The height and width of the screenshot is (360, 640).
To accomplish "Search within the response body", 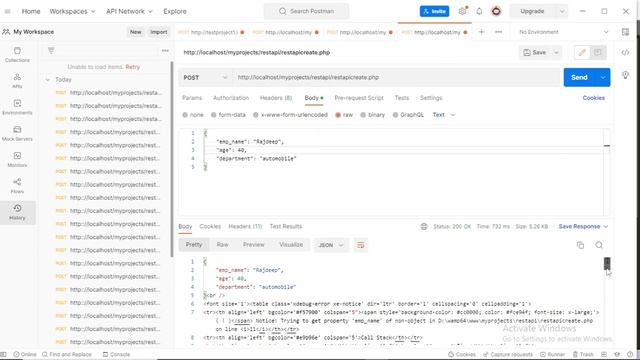I will 599,245.
